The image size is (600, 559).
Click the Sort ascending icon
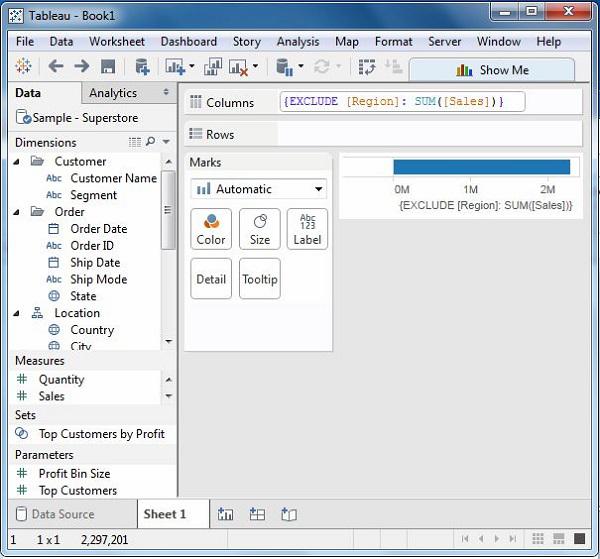[393, 67]
